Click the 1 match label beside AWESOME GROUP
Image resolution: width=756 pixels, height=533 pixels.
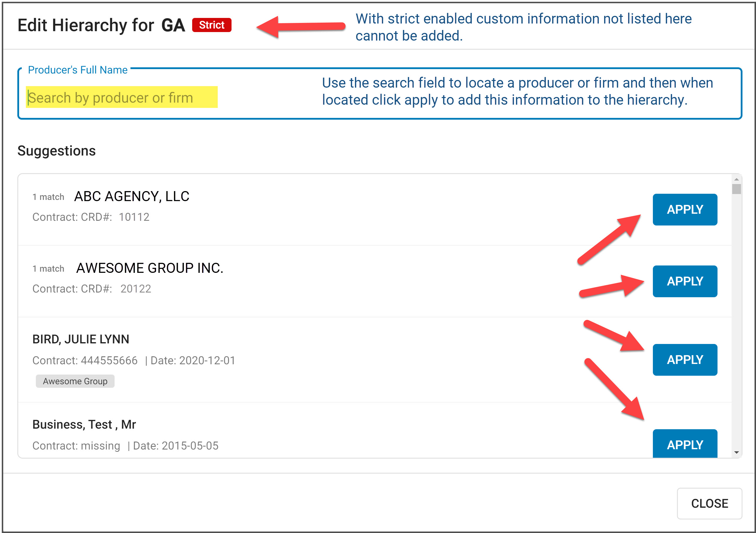point(48,269)
